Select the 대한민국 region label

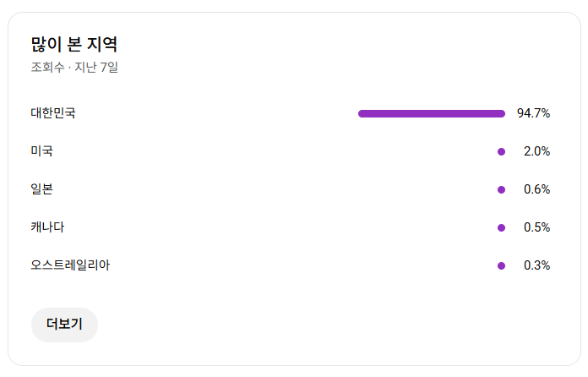pyautogui.click(x=53, y=113)
